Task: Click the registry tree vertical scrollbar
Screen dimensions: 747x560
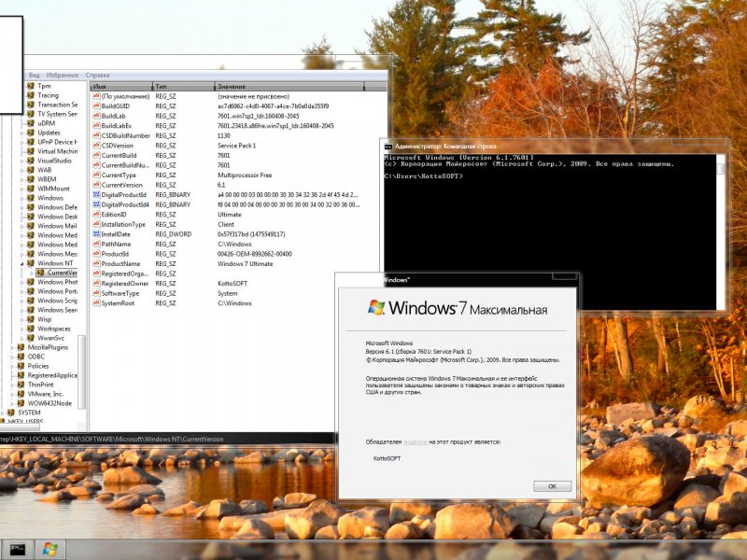Action: (81, 371)
